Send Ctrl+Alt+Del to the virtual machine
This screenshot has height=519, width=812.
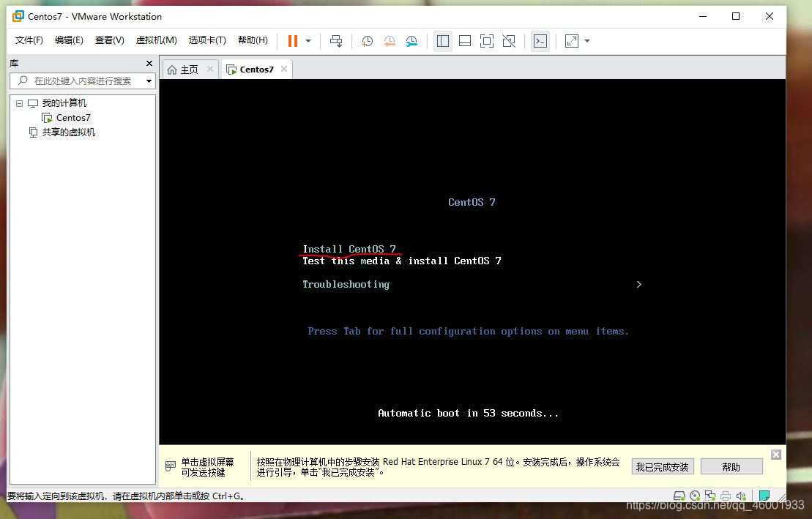pyautogui.click(x=336, y=41)
